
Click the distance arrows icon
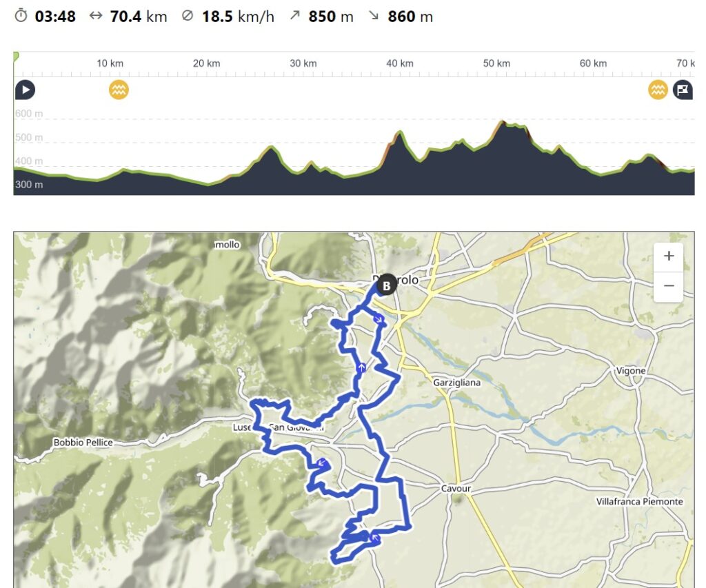[95, 16]
